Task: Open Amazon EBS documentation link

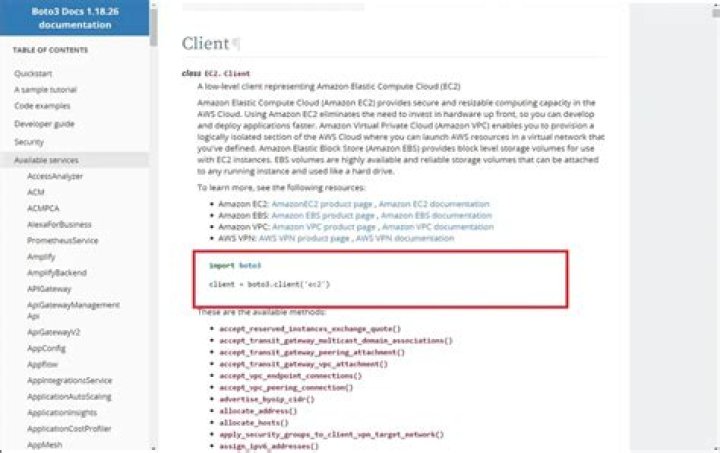Action: (x=436, y=215)
